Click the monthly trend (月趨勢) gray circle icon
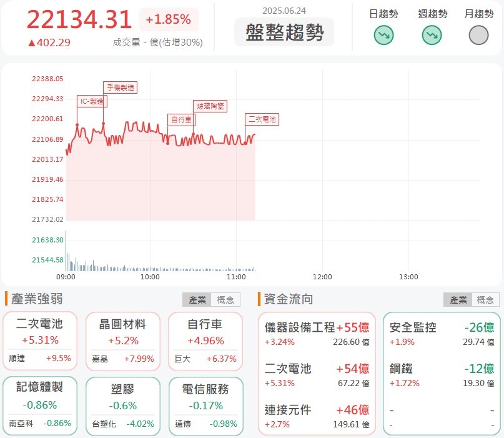This screenshot has width=504, height=438. coord(478,35)
